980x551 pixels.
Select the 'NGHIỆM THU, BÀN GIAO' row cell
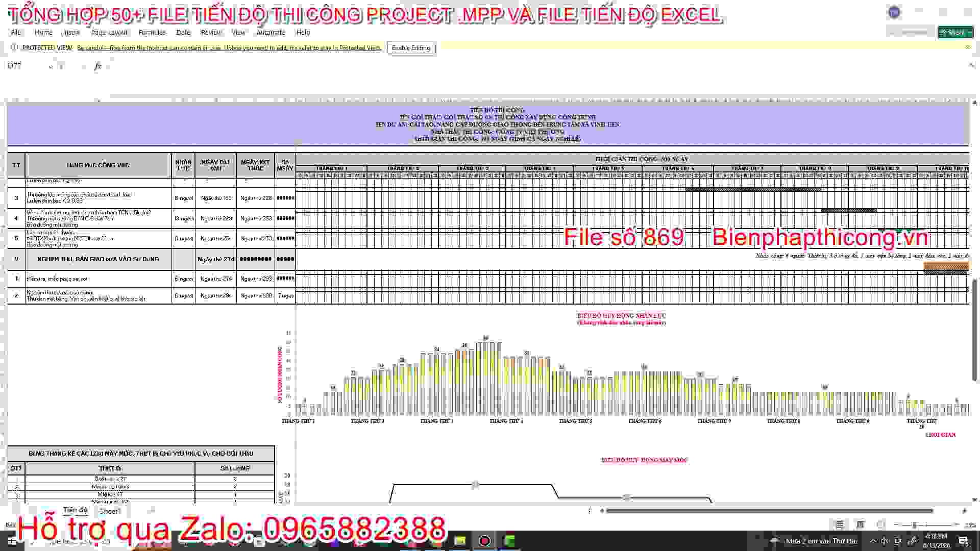coord(99,259)
